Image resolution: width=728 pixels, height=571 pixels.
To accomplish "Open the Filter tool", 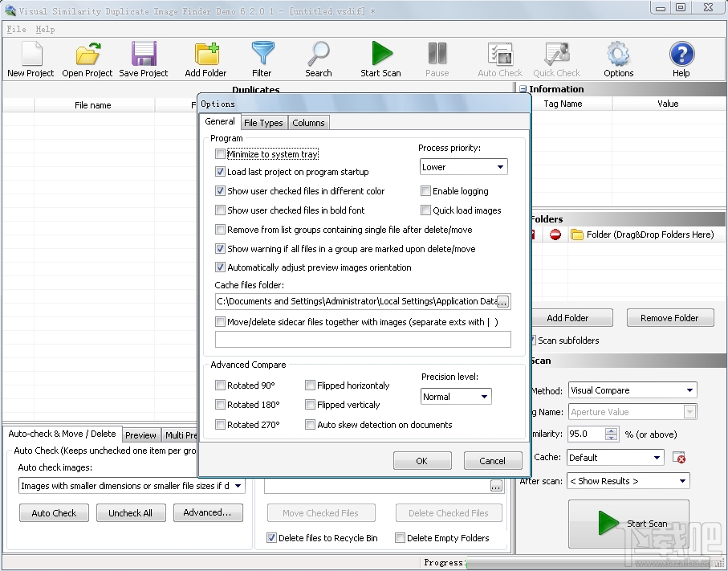I will 263,59.
